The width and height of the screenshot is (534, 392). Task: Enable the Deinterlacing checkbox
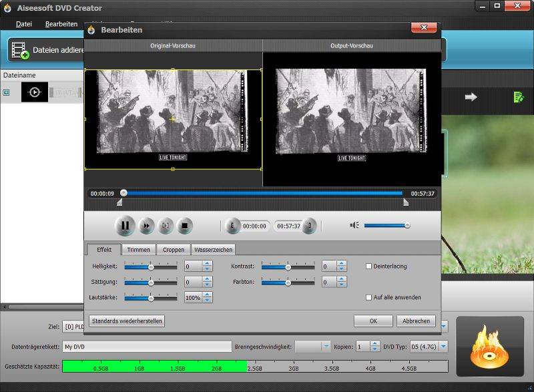[368, 266]
